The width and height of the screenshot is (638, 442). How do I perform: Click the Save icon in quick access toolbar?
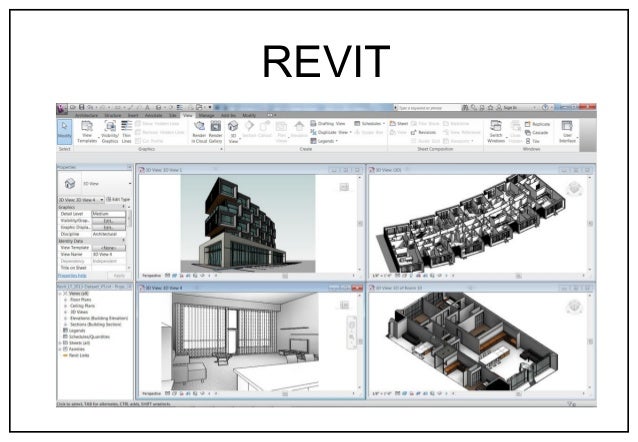coord(81,107)
